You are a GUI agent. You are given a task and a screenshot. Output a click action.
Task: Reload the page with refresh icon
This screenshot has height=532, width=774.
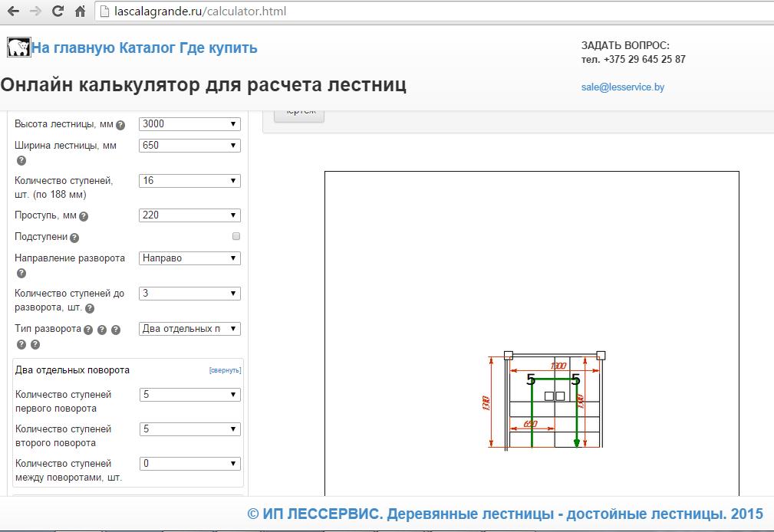coord(58,11)
